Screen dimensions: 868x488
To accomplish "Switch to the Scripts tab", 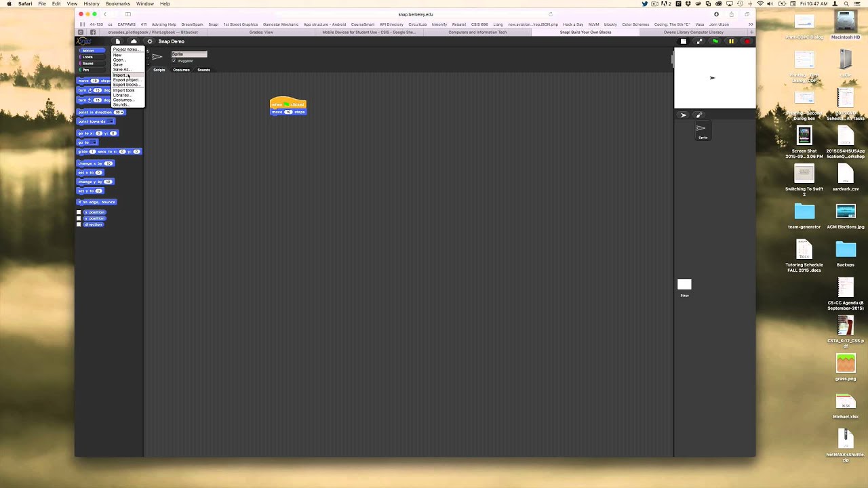I will pyautogui.click(x=159, y=70).
